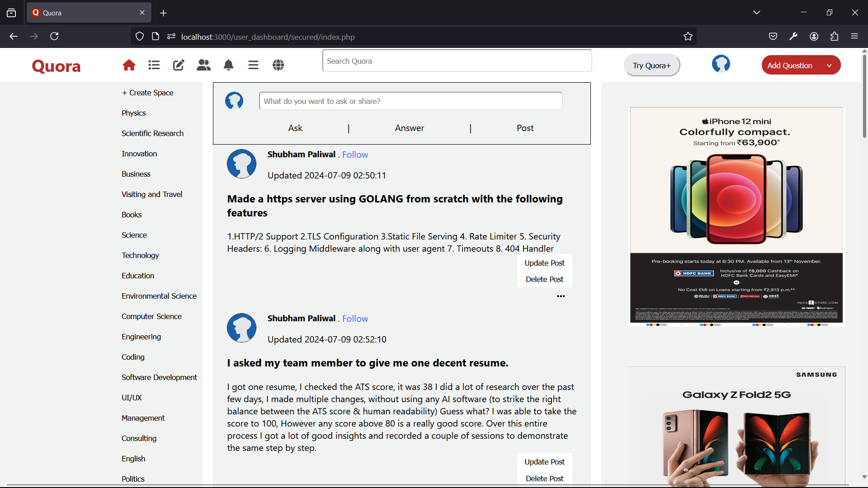Click Update Post on GOLANG post
This screenshot has height=488, width=868.
(544, 263)
